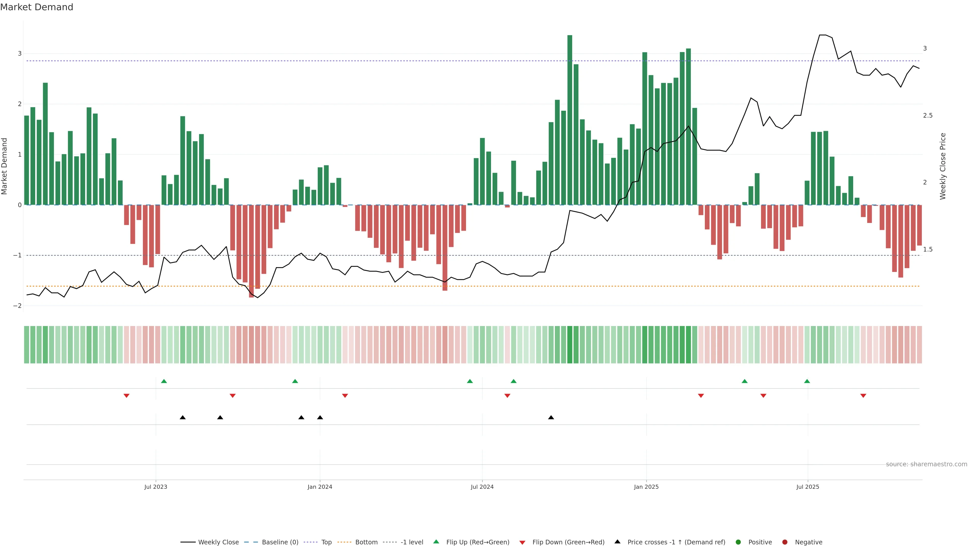Click black Price crosses -1 legend triangle
Viewport: 980px width, 551px height.
point(617,542)
